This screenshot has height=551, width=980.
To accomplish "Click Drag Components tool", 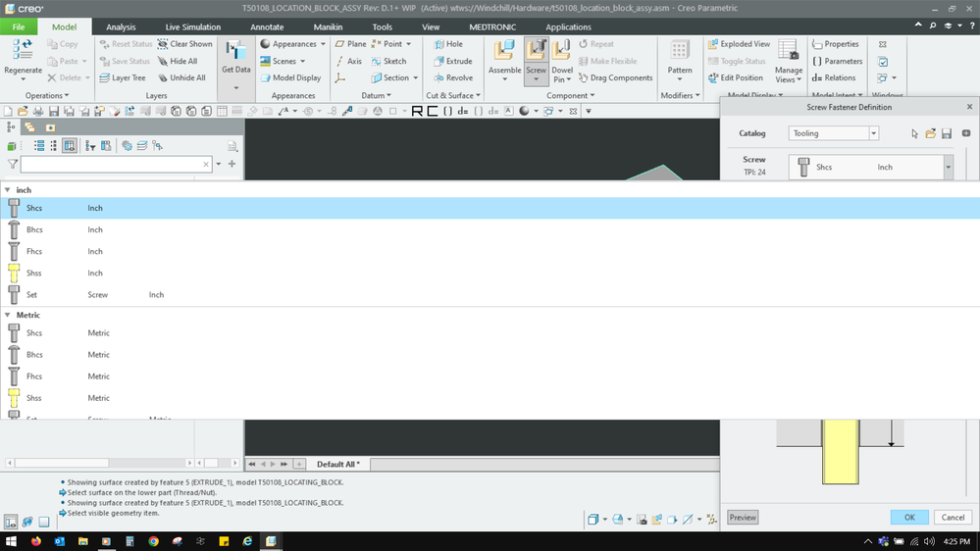I will coord(616,78).
